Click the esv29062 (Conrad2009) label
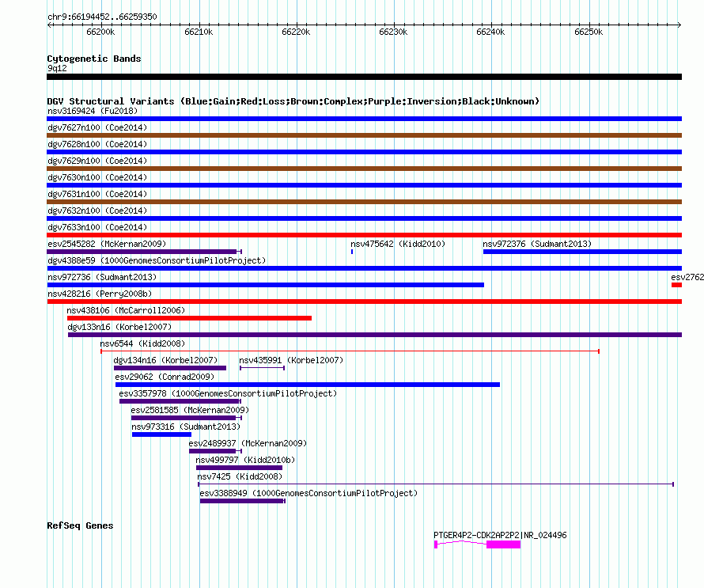Viewport: 704px width, 588px height. (165, 377)
